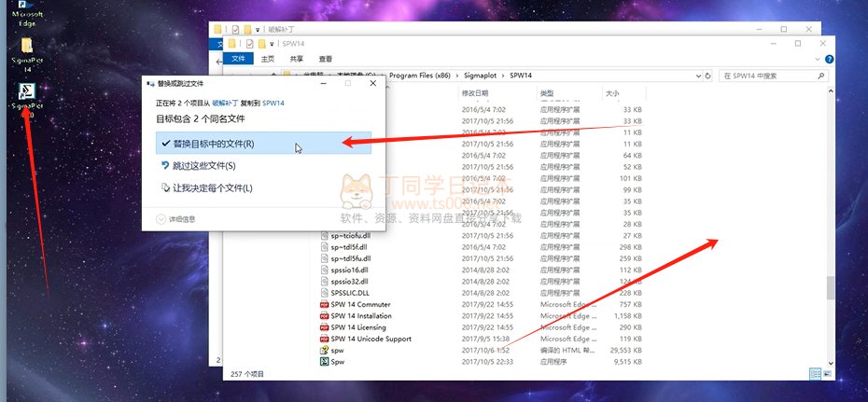Viewport: 868px width, 402px height.
Task: Minimize the 替换或跳过文件 dialog
Action: [323, 84]
